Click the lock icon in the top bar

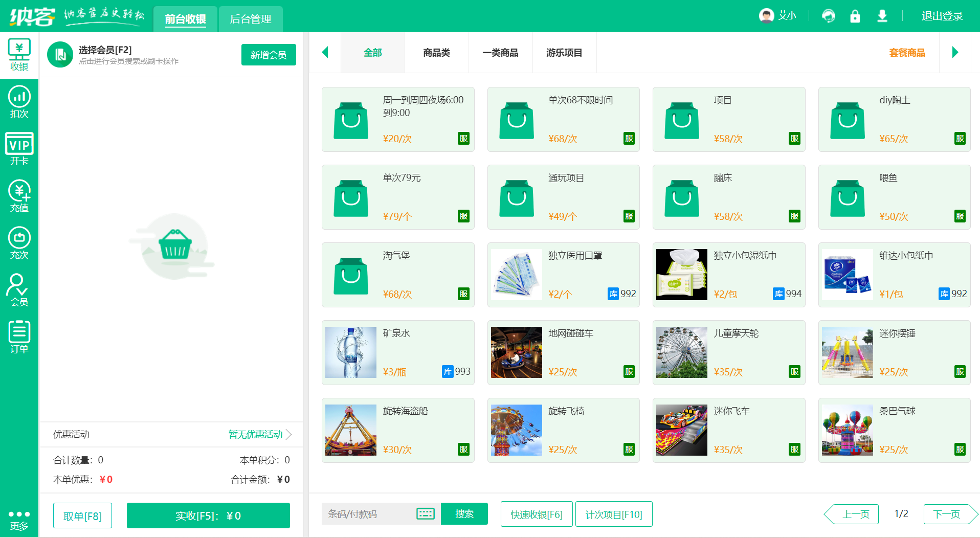855,16
